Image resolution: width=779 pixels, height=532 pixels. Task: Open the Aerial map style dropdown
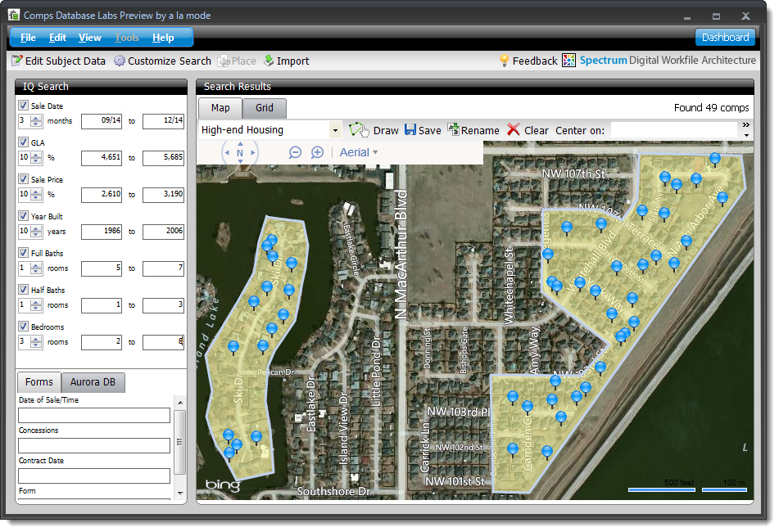[x=359, y=152]
